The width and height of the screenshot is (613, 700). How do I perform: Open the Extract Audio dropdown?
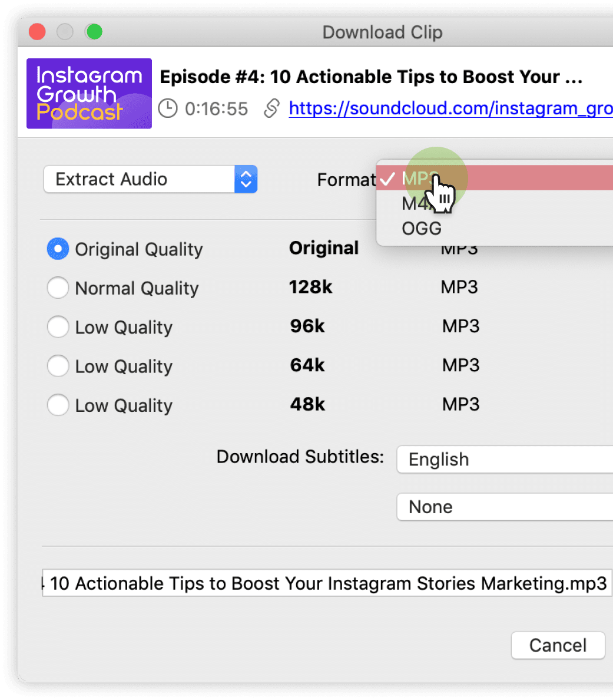pos(150,179)
